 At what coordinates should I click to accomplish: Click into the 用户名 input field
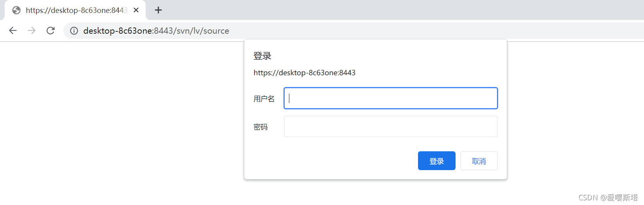click(x=391, y=98)
